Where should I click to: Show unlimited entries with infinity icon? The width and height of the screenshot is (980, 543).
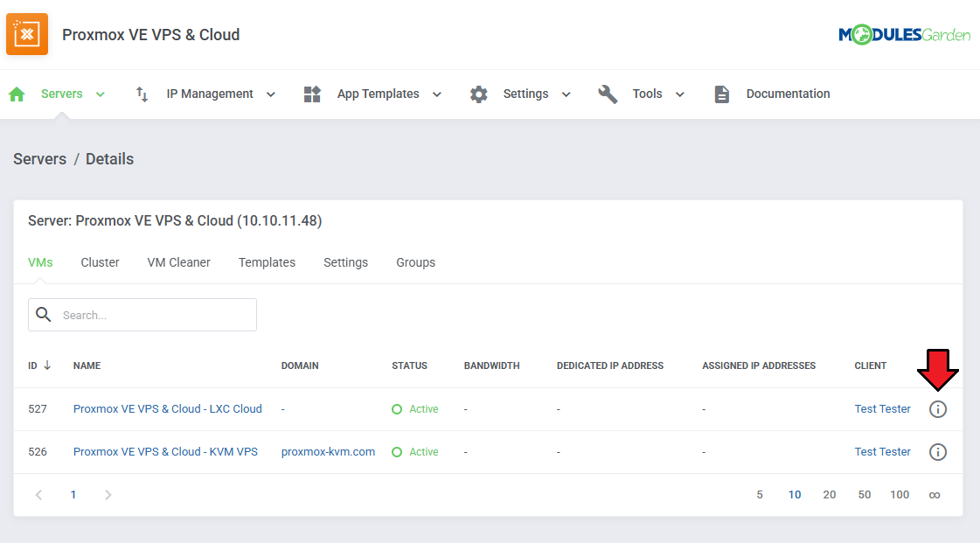click(x=935, y=495)
